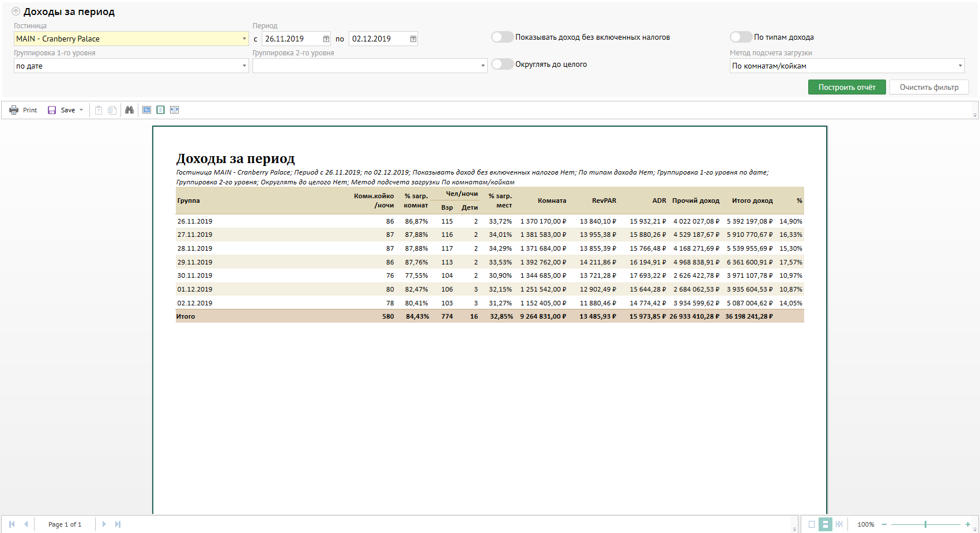Switch to single page layout view
Image resolution: width=980 pixels, height=533 pixels.
pos(812,524)
